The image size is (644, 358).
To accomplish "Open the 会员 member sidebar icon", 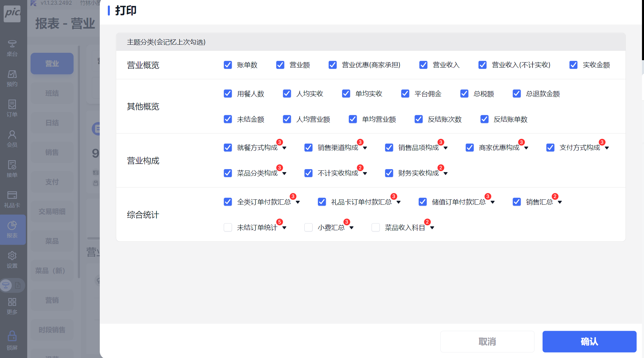I will tap(12, 139).
